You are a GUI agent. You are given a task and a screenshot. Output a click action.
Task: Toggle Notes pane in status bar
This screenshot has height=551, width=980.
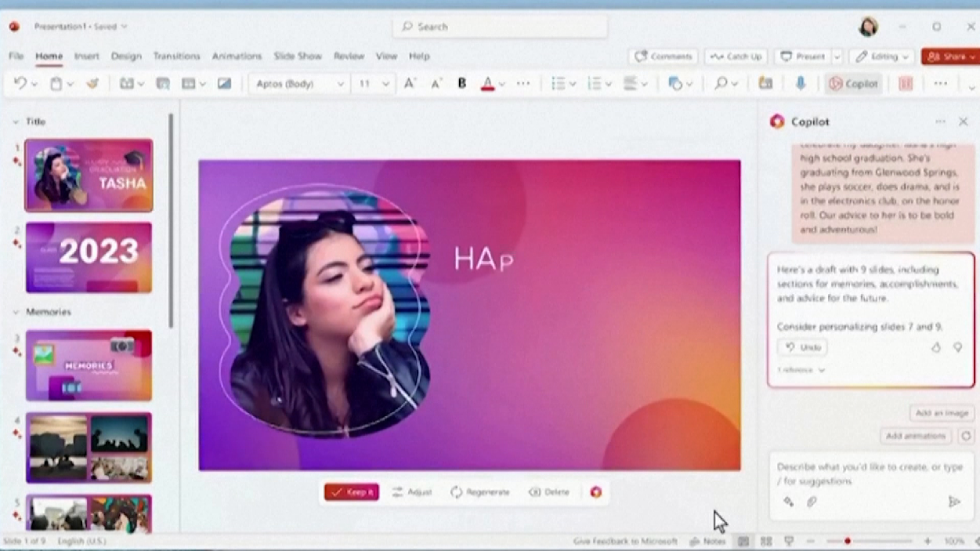pos(707,542)
